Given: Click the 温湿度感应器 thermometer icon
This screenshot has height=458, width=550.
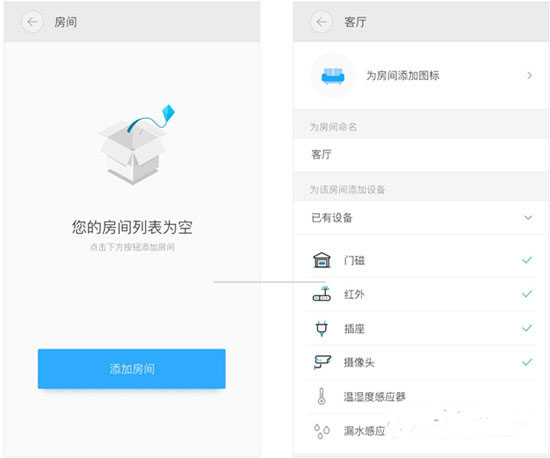Looking at the screenshot, I should pyautogui.click(x=321, y=396).
